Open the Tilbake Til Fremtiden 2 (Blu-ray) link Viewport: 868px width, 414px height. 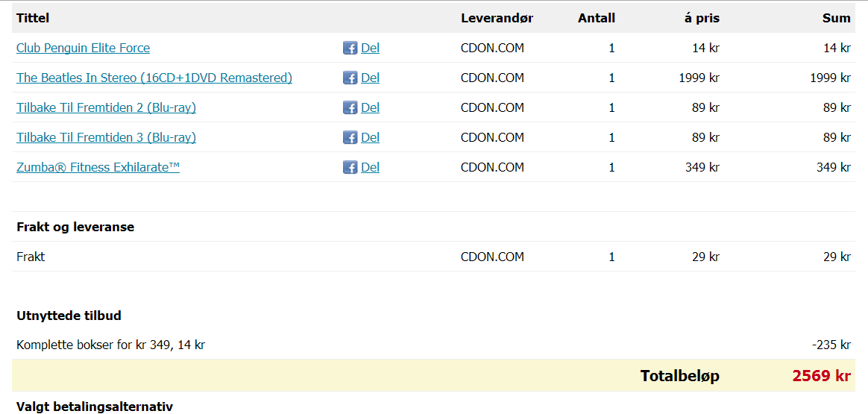click(107, 108)
